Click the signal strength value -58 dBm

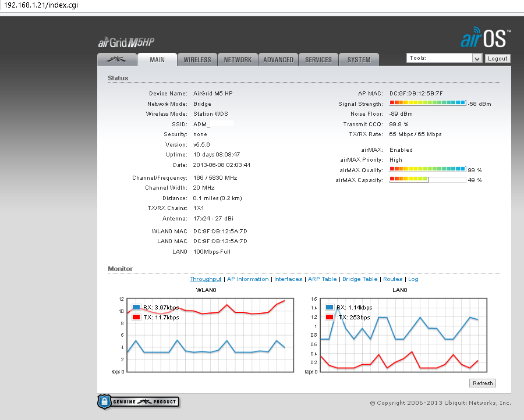pyautogui.click(x=480, y=104)
